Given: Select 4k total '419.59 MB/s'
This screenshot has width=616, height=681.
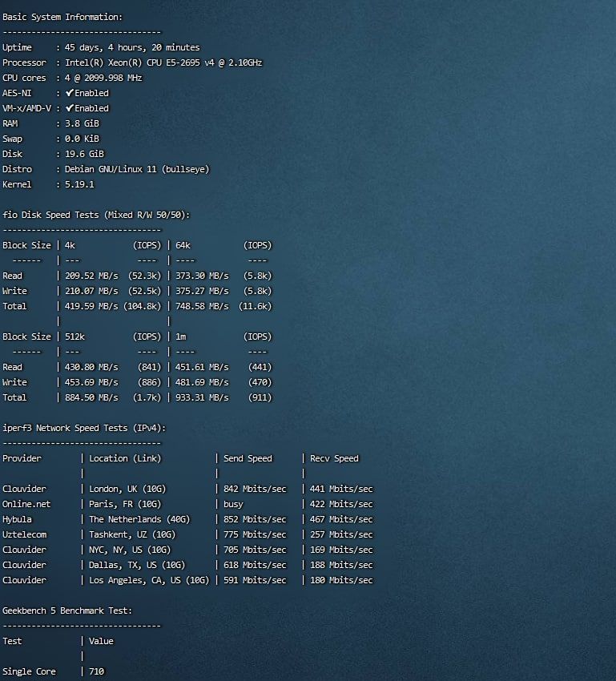Looking at the screenshot, I should coord(91,306).
